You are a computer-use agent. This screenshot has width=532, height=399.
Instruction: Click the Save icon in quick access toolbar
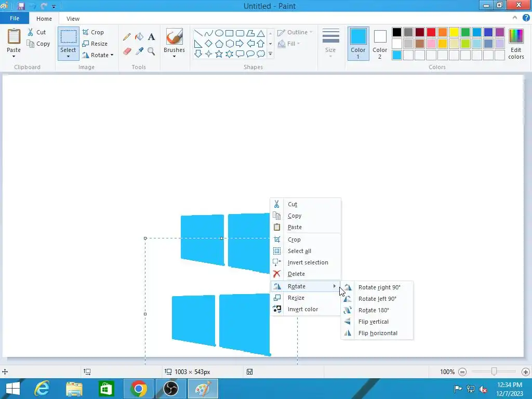pos(21,6)
